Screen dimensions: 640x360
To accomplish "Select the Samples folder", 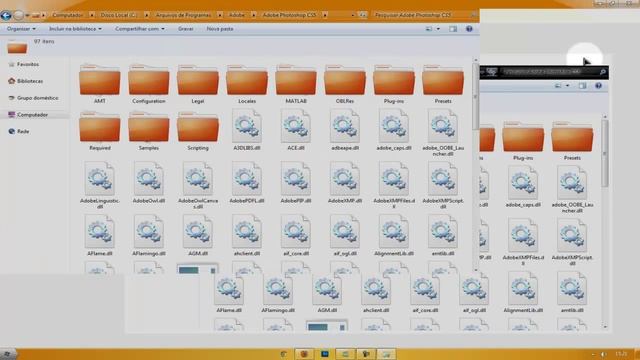I will click(x=149, y=131).
